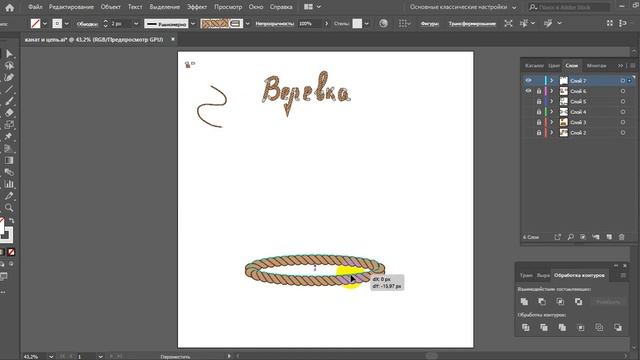
Task: Expand the Слой 4 layer contents
Action: pos(552,111)
